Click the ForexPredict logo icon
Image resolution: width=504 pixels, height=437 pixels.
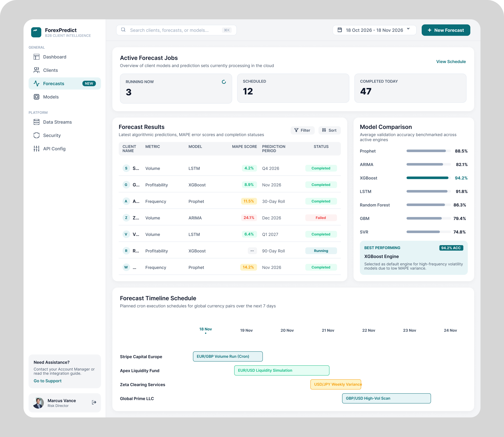[x=36, y=32]
